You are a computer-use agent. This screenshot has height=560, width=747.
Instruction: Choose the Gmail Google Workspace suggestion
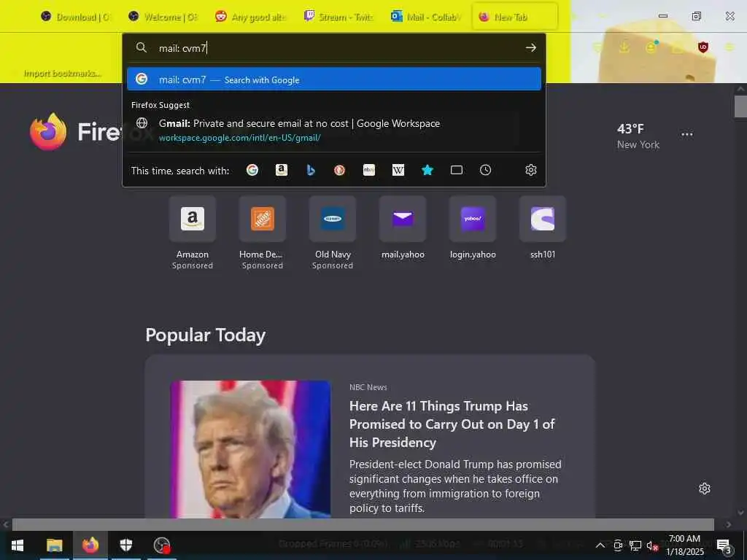click(334, 130)
